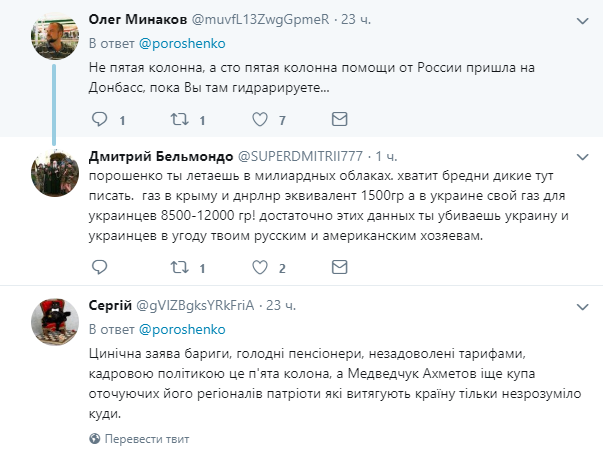Image resolution: width=603 pixels, height=449 pixels.
Task: Retweet Олег Минаков's tweet
Action: (180, 120)
